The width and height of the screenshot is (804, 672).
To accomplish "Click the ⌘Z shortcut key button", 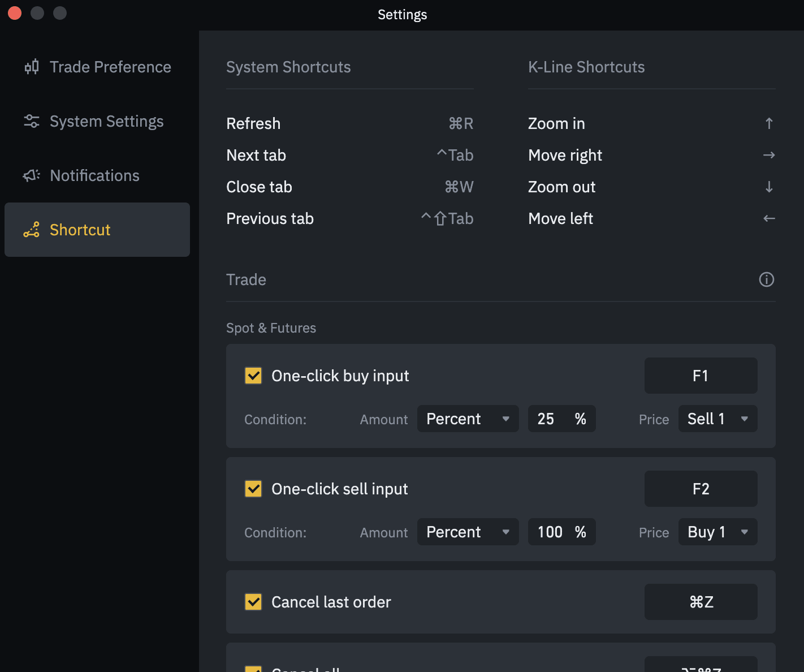I will pyautogui.click(x=701, y=602).
